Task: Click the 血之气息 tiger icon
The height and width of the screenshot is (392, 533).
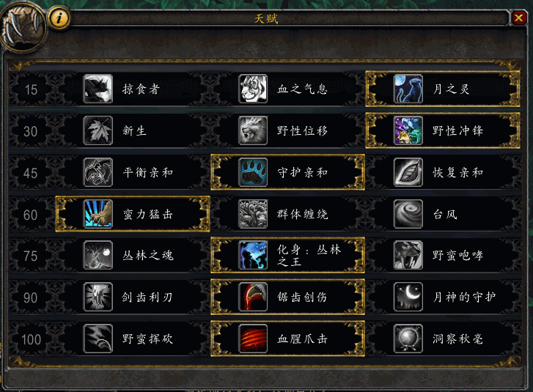Action: coord(253,89)
